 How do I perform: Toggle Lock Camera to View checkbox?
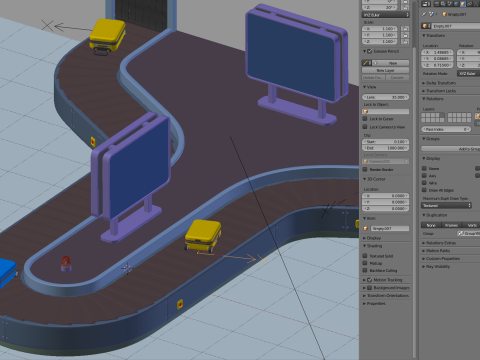[x=365, y=127]
